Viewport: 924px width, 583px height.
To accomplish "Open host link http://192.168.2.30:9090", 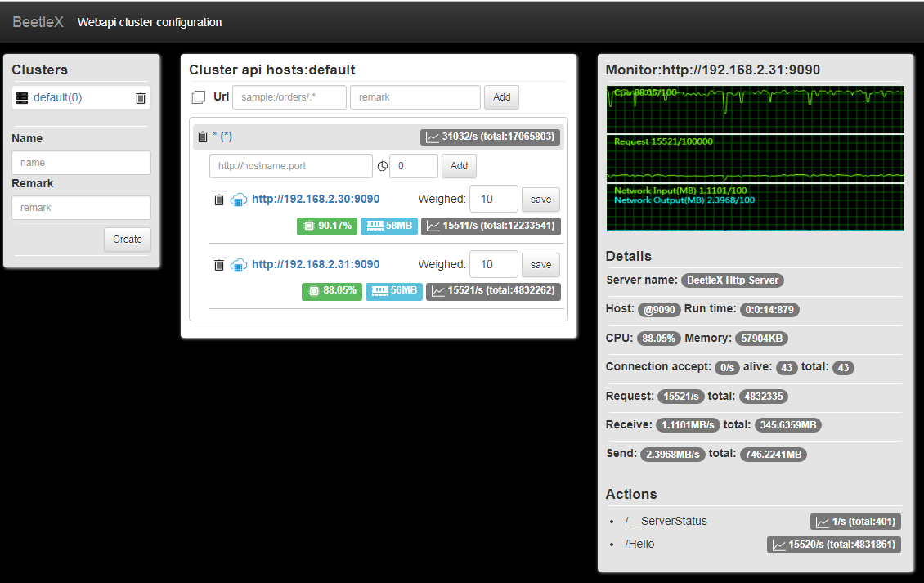I will [x=316, y=200].
